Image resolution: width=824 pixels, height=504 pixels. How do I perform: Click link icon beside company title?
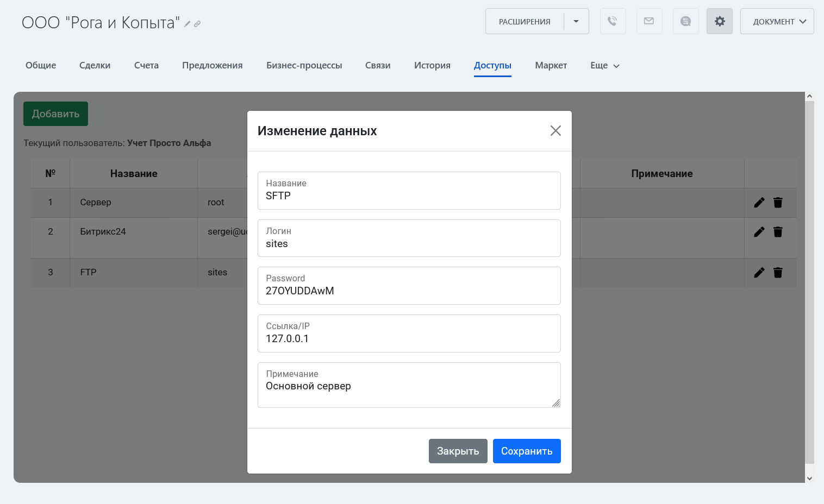tap(197, 24)
